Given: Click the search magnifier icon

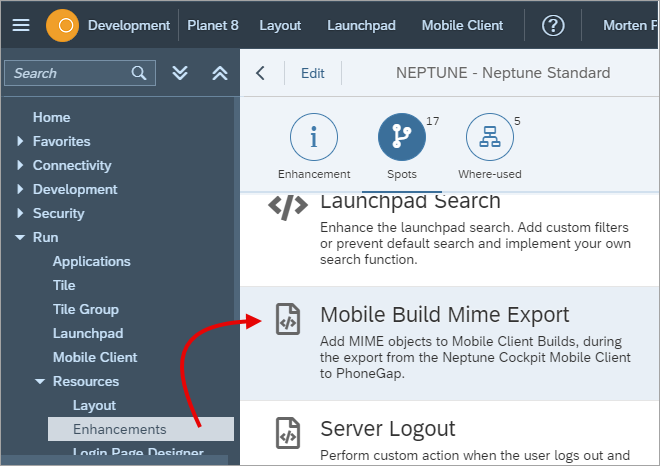Looking at the screenshot, I should (x=139, y=73).
